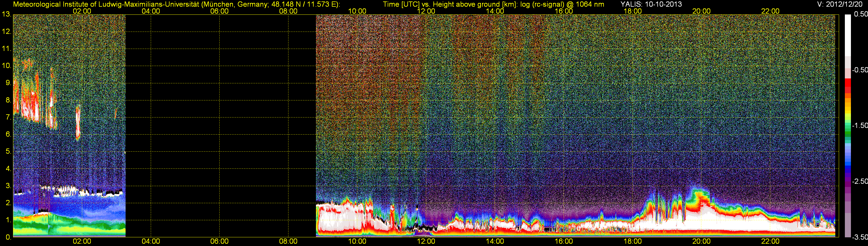Click the 2 km height axis label
Screen dimensions: 868x246
coord(8,203)
